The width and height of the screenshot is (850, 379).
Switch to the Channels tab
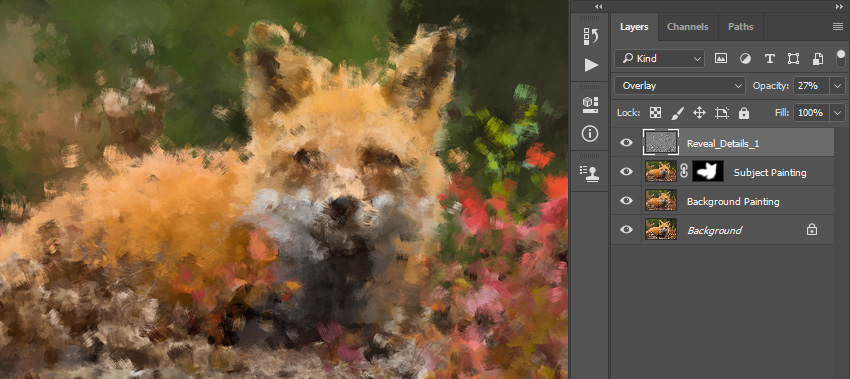click(x=687, y=27)
